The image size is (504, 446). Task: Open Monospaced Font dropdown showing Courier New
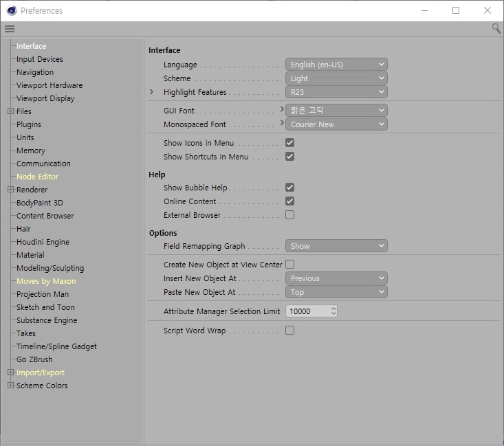[x=336, y=124]
